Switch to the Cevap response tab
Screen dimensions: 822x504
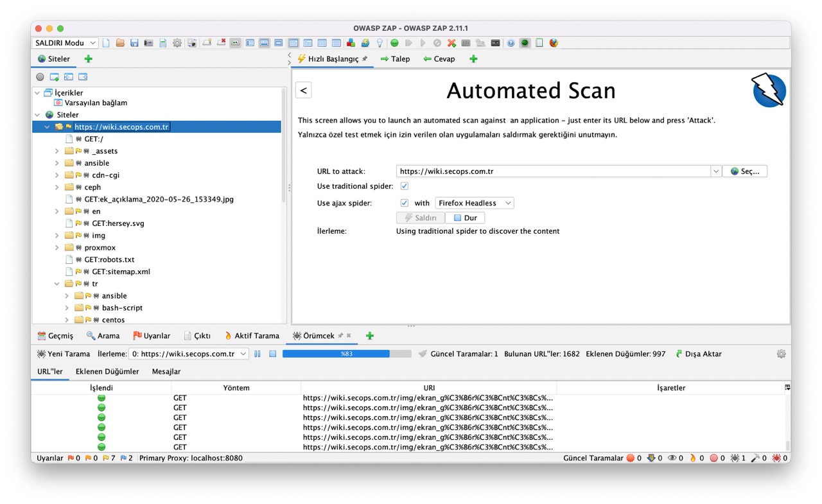coord(439,59)
